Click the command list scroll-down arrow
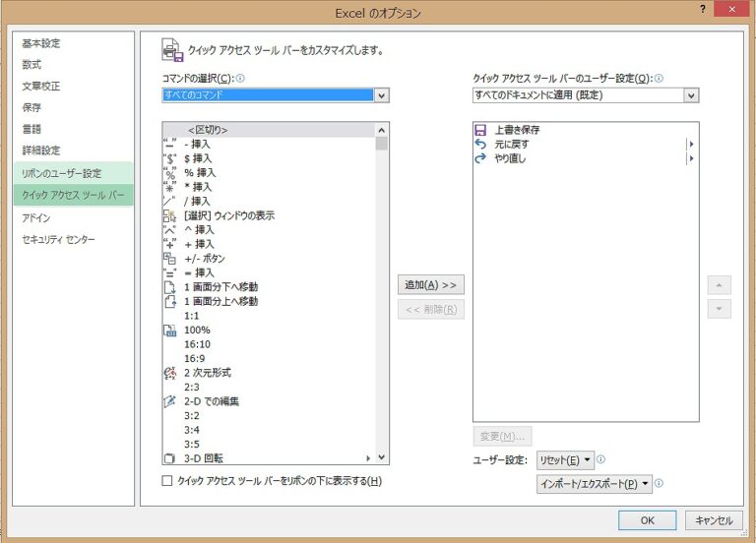 (382, 457)
